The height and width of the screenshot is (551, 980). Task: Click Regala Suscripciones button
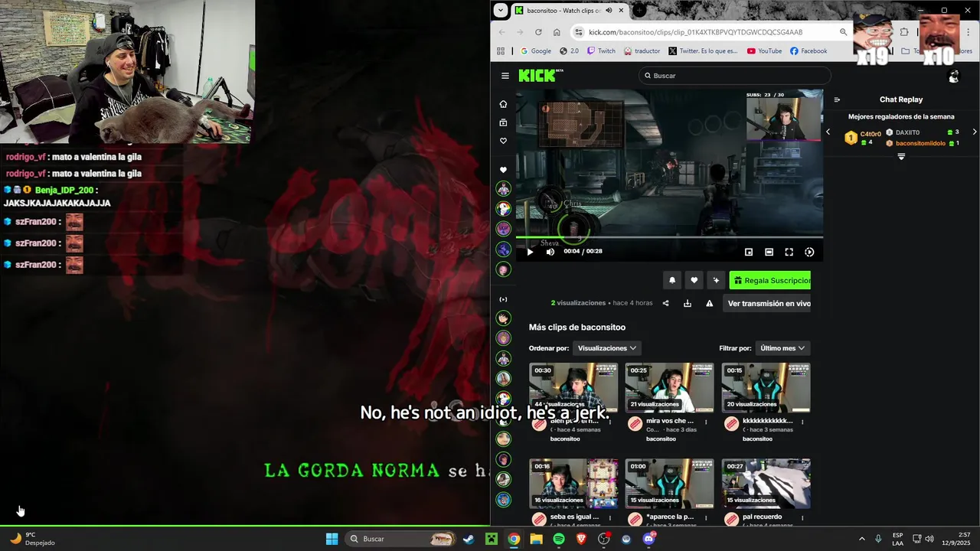770,281
